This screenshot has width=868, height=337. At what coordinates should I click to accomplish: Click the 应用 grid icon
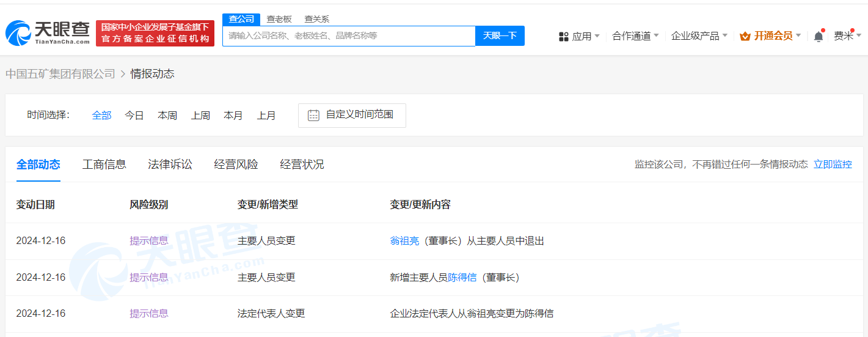click(x=563, y=37)
